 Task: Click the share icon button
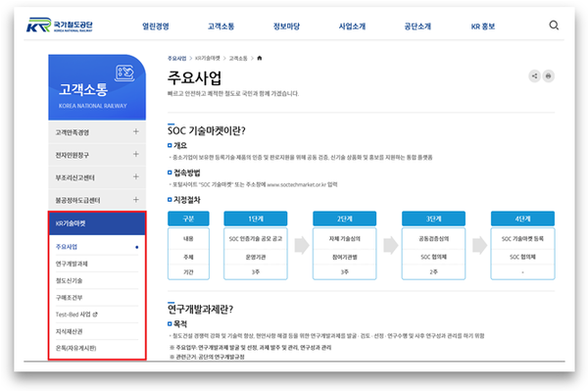534,76
